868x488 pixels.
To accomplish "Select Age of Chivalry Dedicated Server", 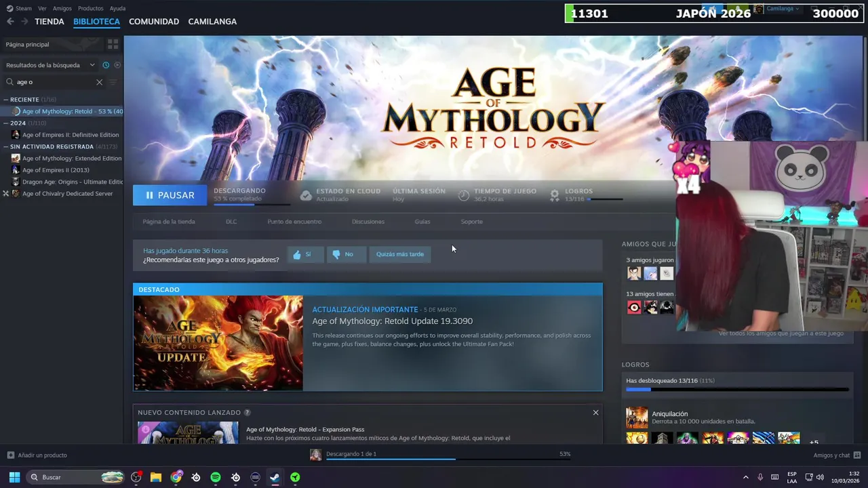I will tap(62, 193).
